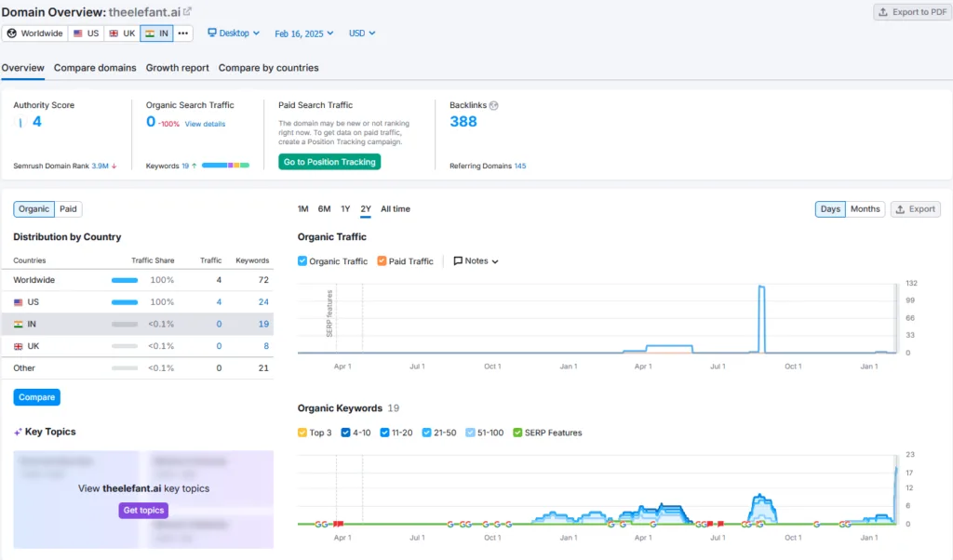Open View details link
Screen dimensions: 953x560
click(205, 124)
